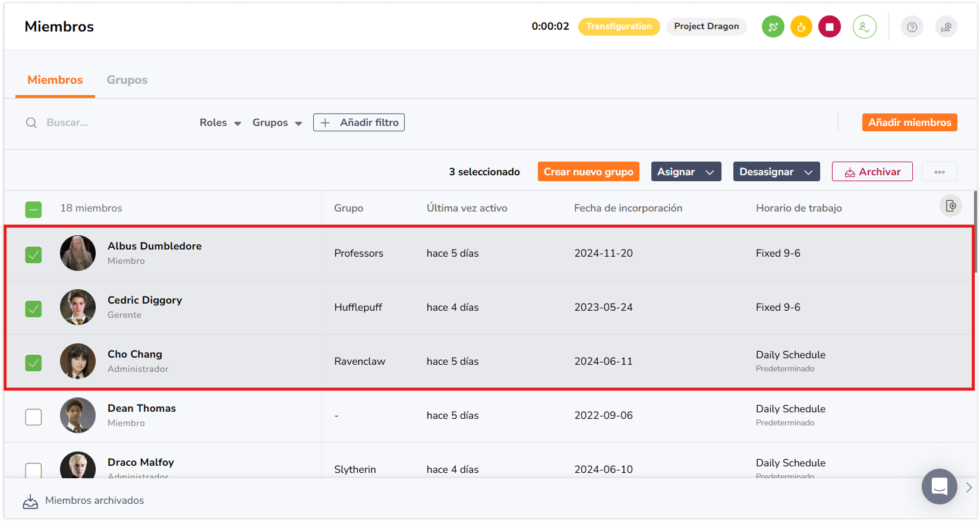Screen dimensions: 980x521
Task: Click date 2023-05-24 cell
Action: (x=603, y=307)
